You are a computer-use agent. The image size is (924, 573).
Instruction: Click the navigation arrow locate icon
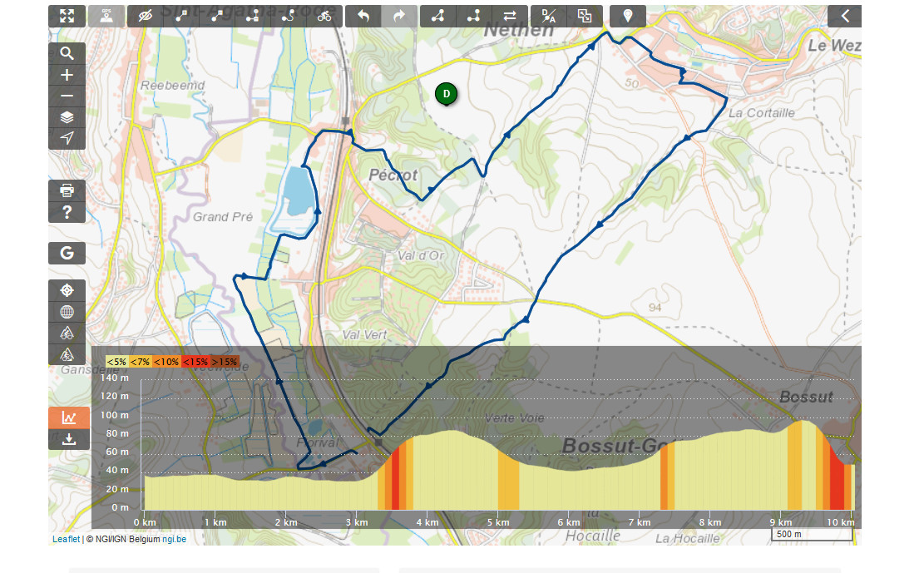[x=67, y=139]
